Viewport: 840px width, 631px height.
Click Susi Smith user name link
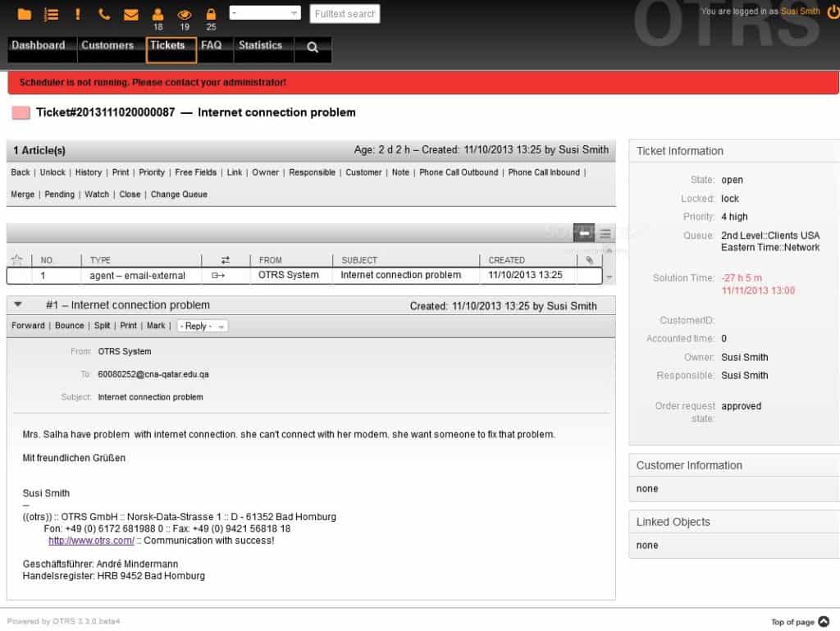coord(800,11)
